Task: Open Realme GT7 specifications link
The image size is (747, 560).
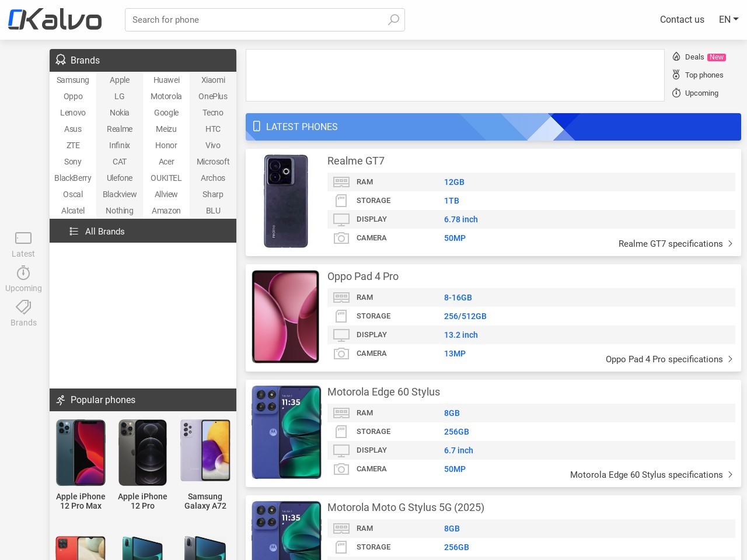Action: (671, 244)
